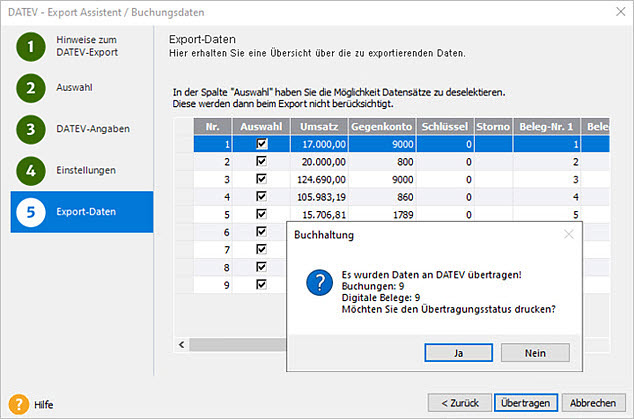Uncheck Auswahl checkbox in row 2
This screenshot has height=419, width=634.
click(262, 161)
